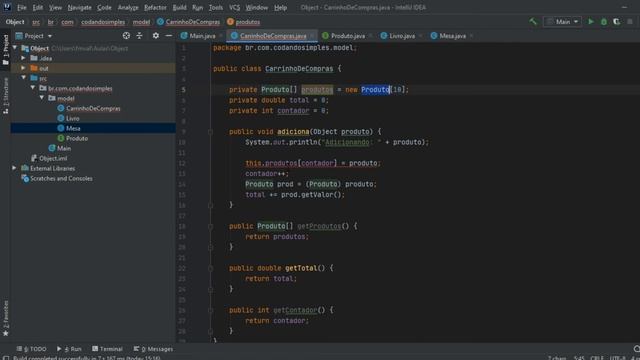This screenshot has height=360, width=640.
Task: Open the Help menu
Action: 280,7
